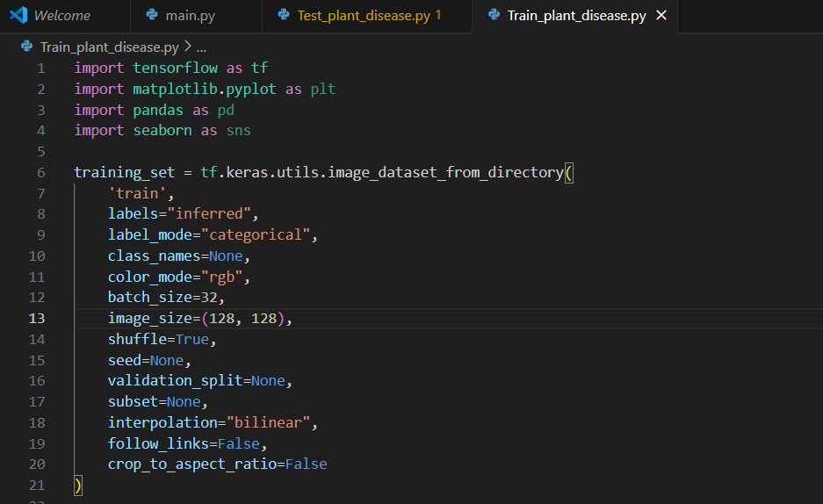This screenshot has height=504, width=823.
Task: Click the Python file icon in breadcrumb
Action: click(27, 47)
